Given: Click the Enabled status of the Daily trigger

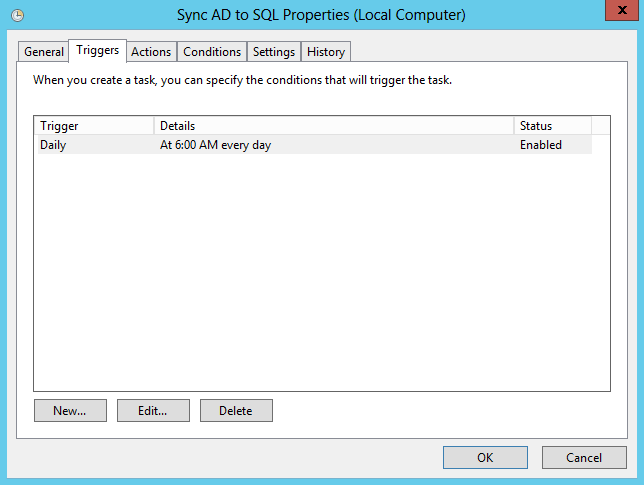Looking at the screenshot, I should [540, 145].
